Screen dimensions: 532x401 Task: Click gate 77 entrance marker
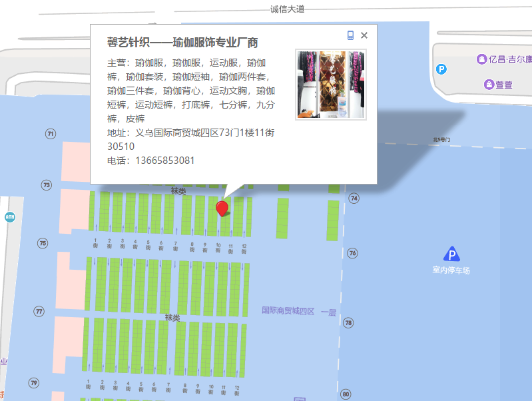[x=39, y=311]
